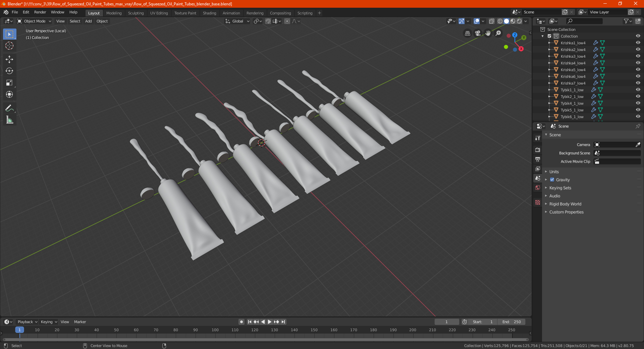Screen dimensions: 644x349
Task: Pin the properties editor context
Action: (638, 126)
